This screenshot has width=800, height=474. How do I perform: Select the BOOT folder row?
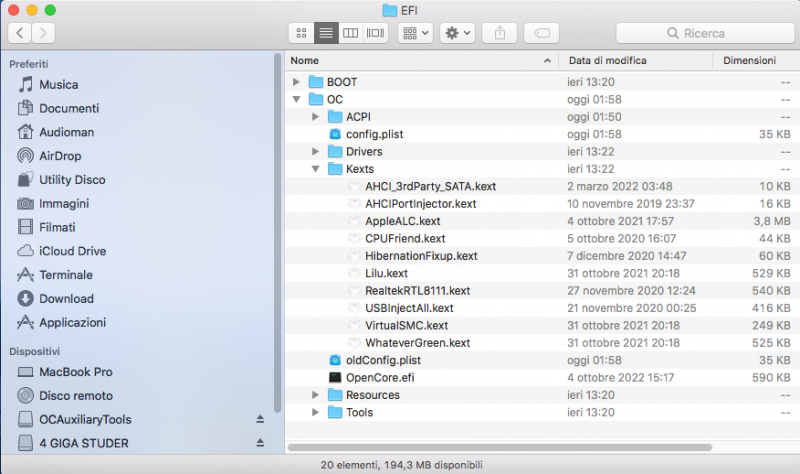coord(542,82)
